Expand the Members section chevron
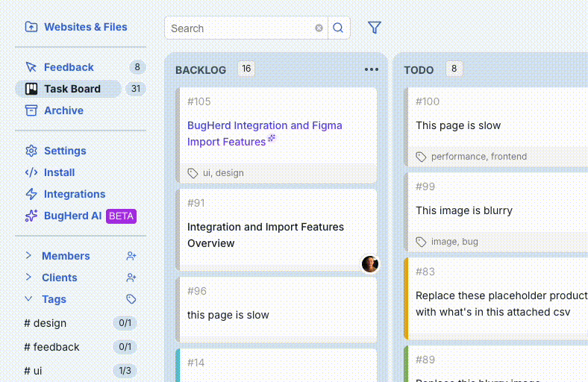Screen dimensions: 588x382 pos(28,256)
